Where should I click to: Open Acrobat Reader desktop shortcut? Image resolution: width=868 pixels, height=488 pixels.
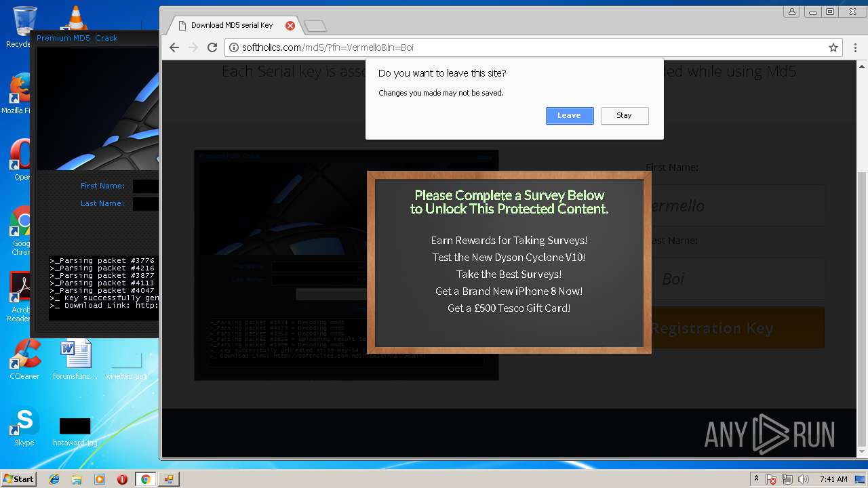(x=20, y=297)
